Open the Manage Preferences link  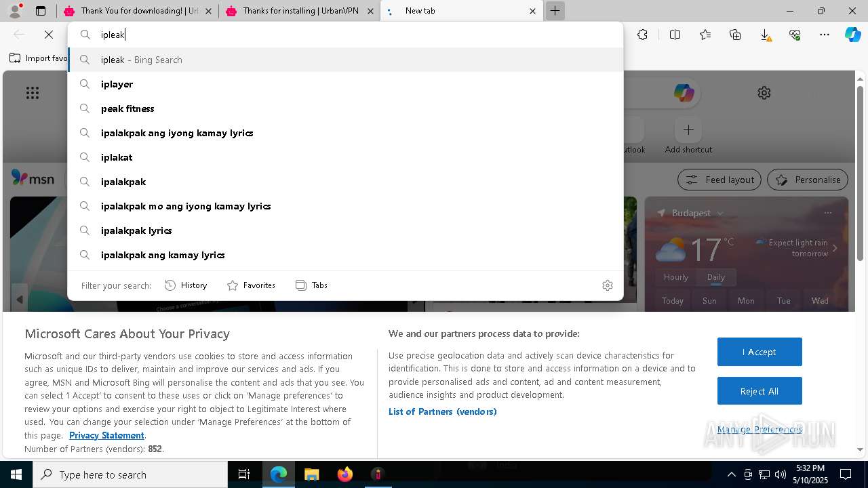tap(759, 429)
